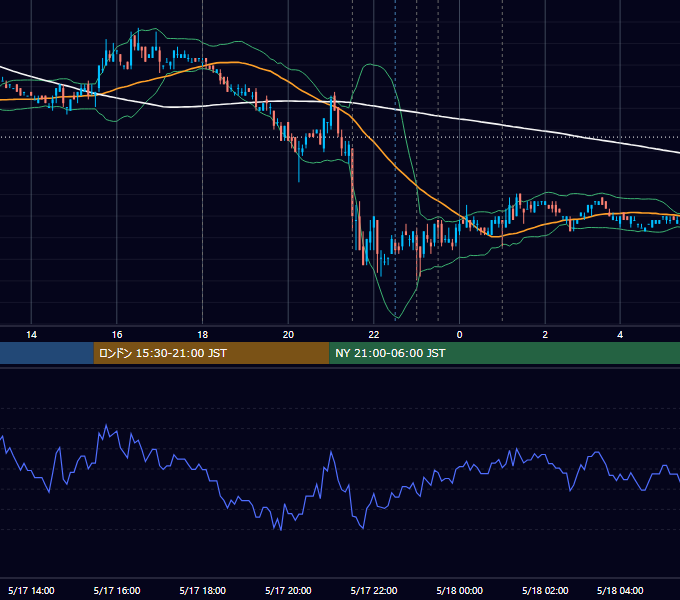Click the NY 21:00-06:00 JST session bar
Viewport: 680px width, 600px height.
point(505,353)
